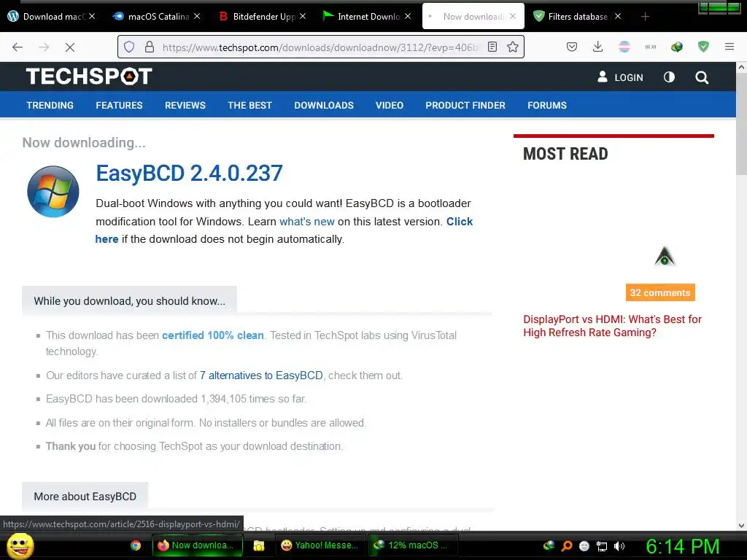Click the LOGIN link
This screenshot has width=747, height=560.
[620, 77]
